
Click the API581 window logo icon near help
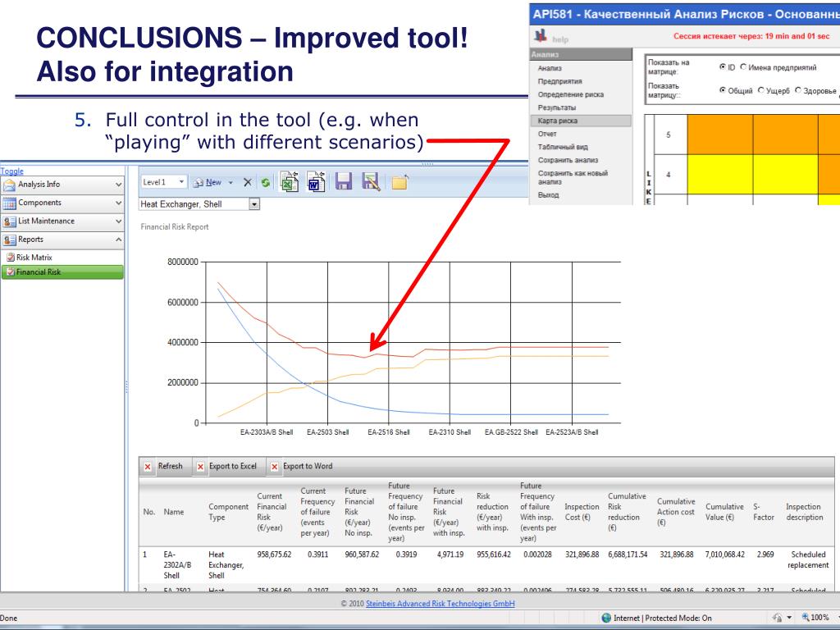(541, 36)
